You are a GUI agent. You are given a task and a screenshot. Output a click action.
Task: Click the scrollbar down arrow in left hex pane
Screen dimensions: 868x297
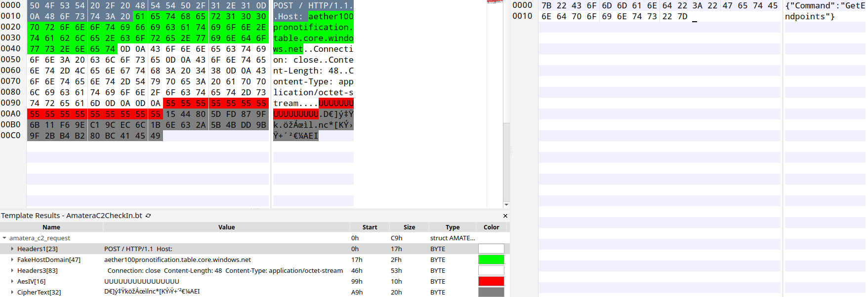point(506,204)
